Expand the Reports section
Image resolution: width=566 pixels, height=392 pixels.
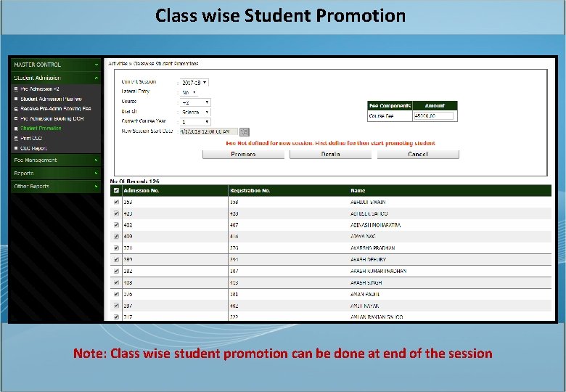click(x=56, y=173)
